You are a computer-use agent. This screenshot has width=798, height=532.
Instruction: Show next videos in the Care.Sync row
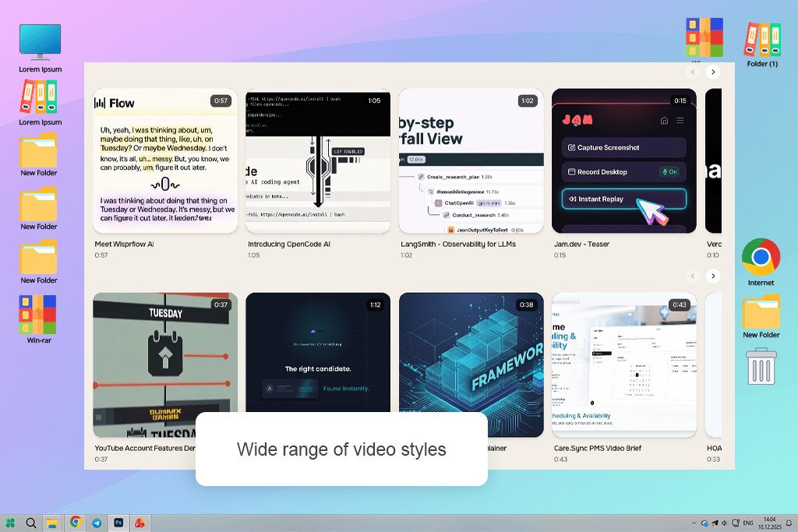point(713,277)
